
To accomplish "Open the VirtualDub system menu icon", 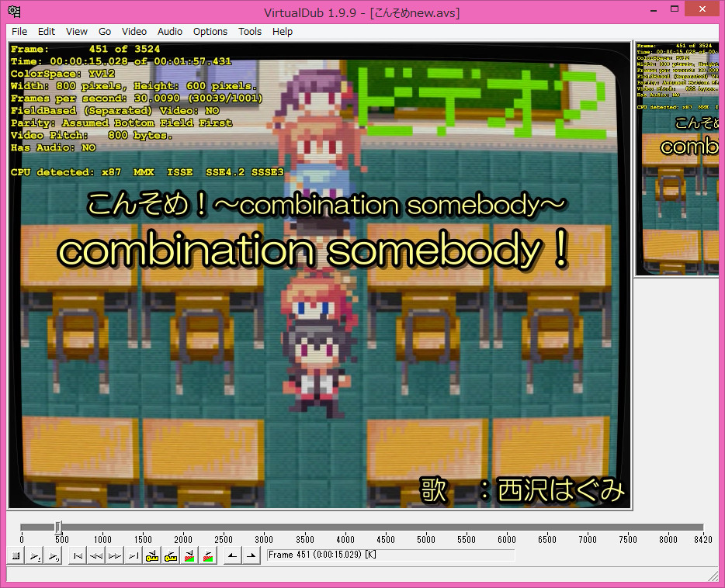I will click(x=14, y=11).
